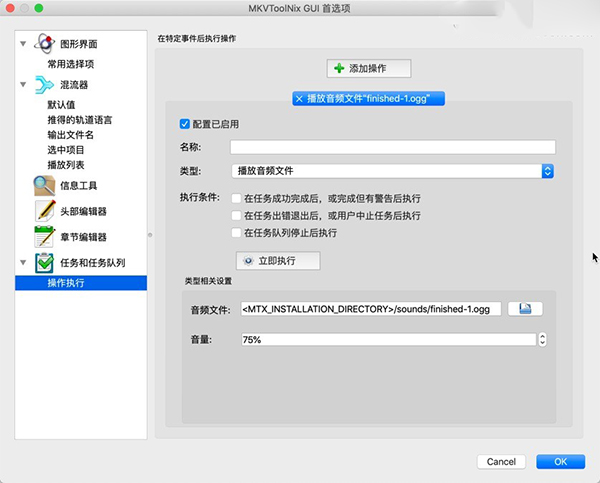Image resolution: width=600 pixels, height=483 pixels.
Task: Click the Cancel button
Action: tap(501, 462)
